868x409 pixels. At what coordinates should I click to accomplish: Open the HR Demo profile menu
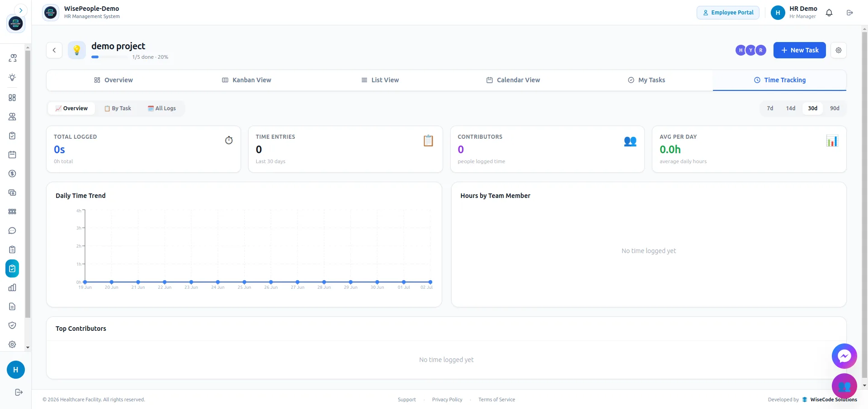[794, 13]
